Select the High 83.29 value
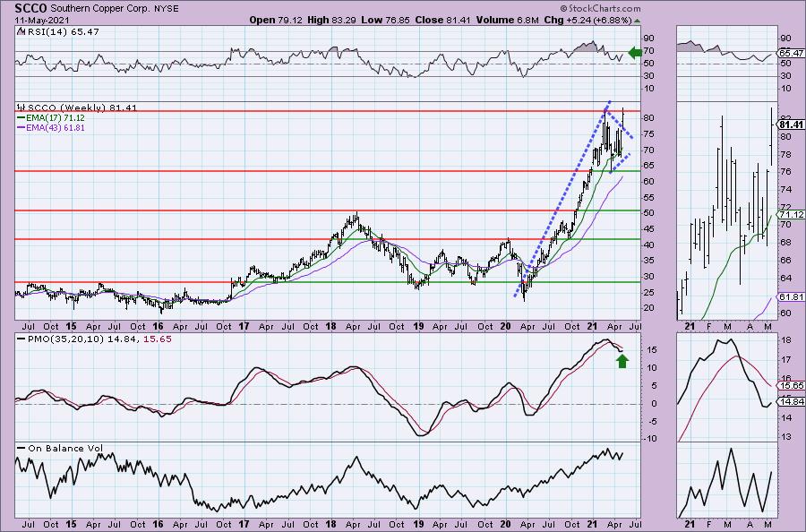Screen dimensions: 806x532 coord(332,20)
